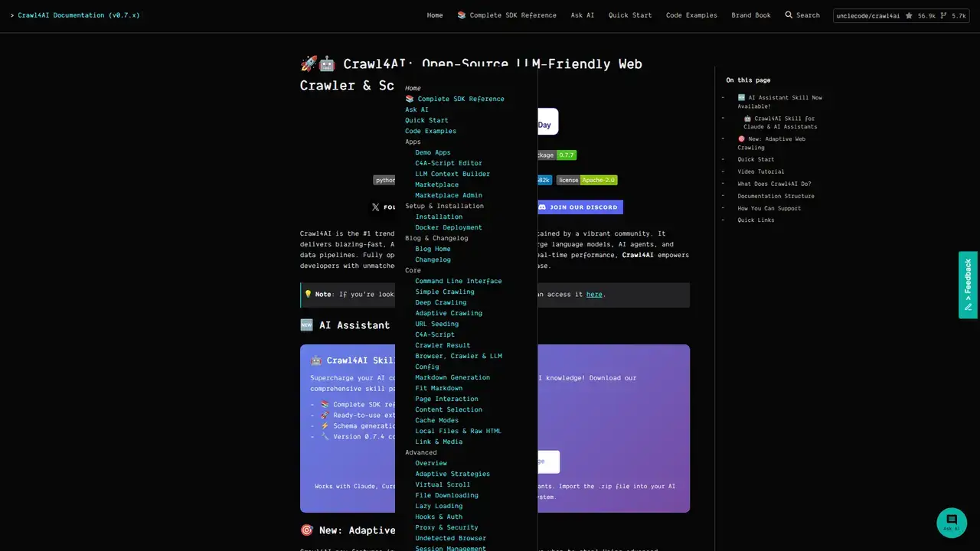Select the Complete SDK Reference book icon
This screenshot has height=551, width=980.
coord(460,15)
